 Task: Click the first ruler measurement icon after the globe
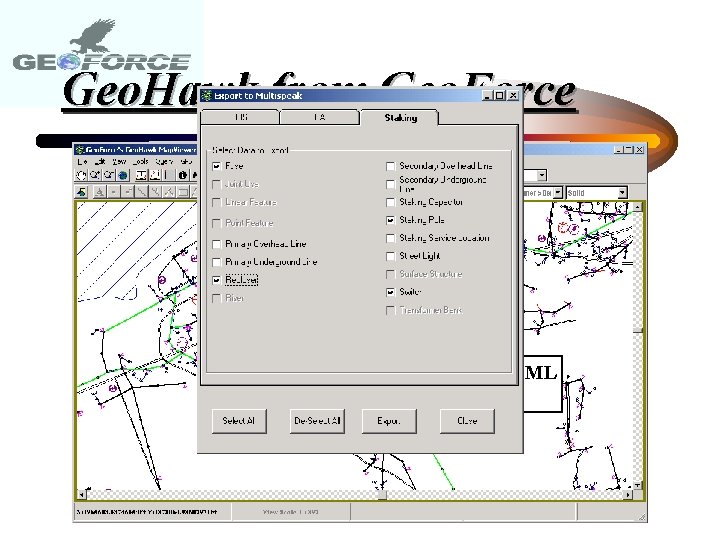pos(141,175)
